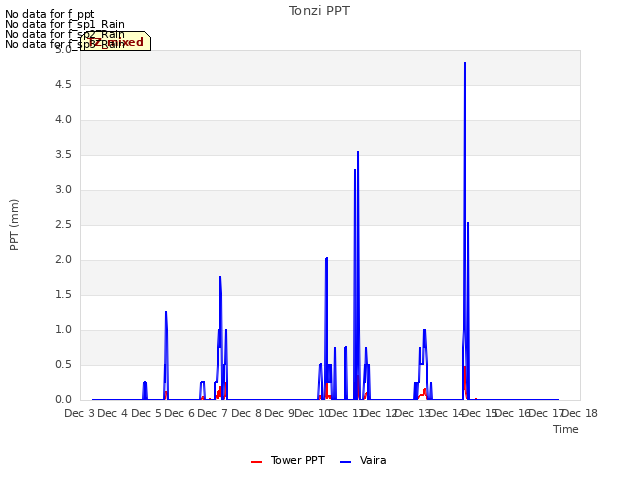Click the red Tower PPT legend line

click(x=256, y=462)
